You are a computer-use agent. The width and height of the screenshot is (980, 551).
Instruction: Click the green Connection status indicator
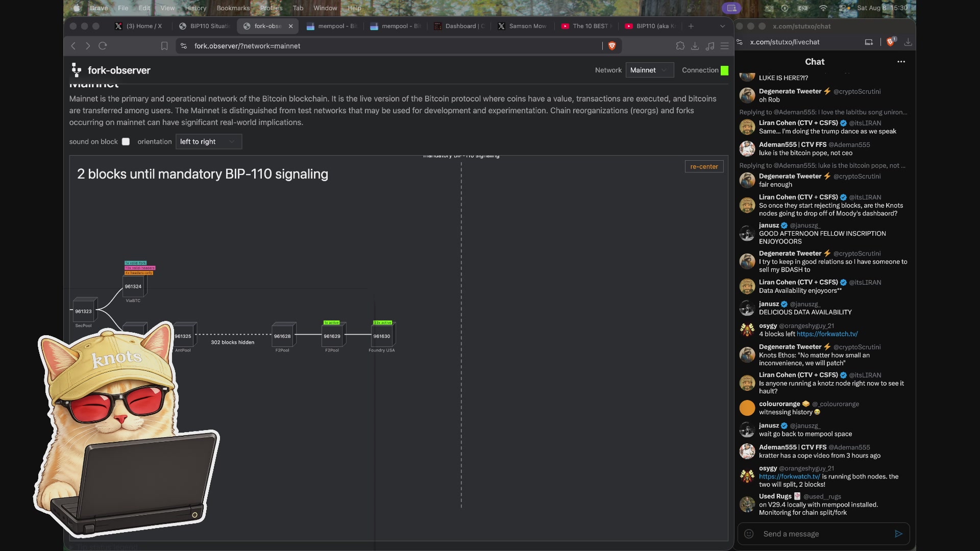[724, 70]
